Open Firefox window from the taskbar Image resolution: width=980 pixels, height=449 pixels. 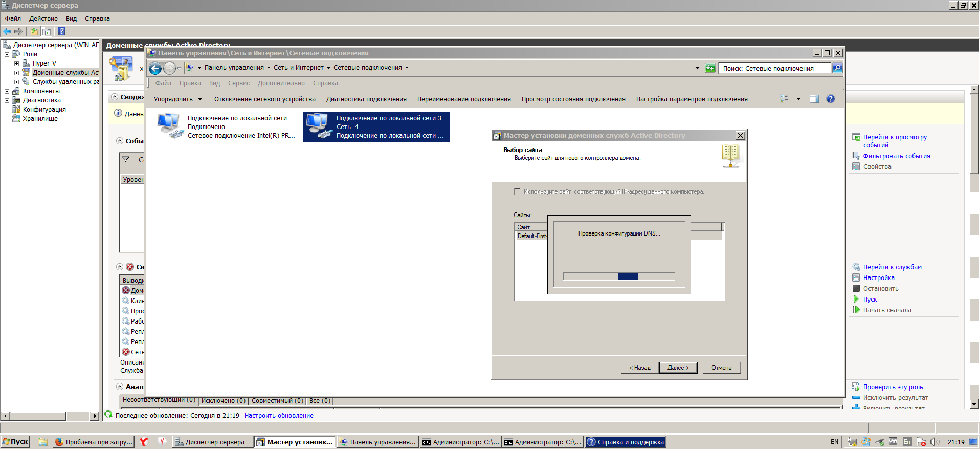94,442
